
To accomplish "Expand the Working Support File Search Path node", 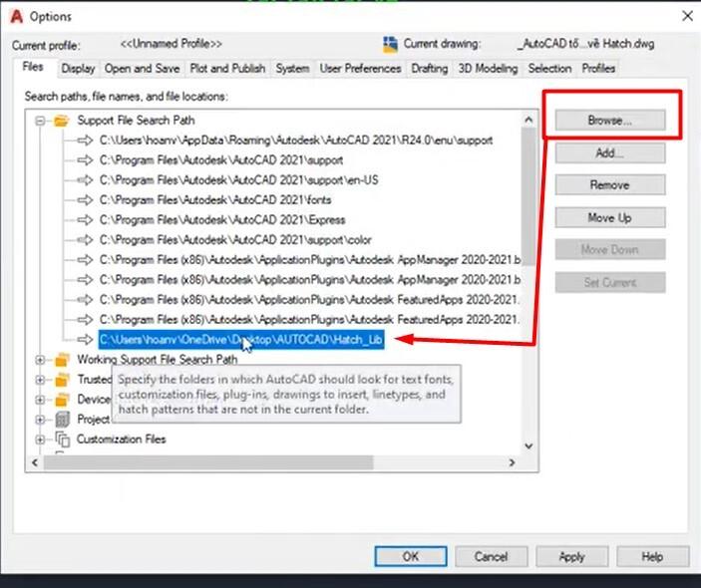I will (40, 360).
